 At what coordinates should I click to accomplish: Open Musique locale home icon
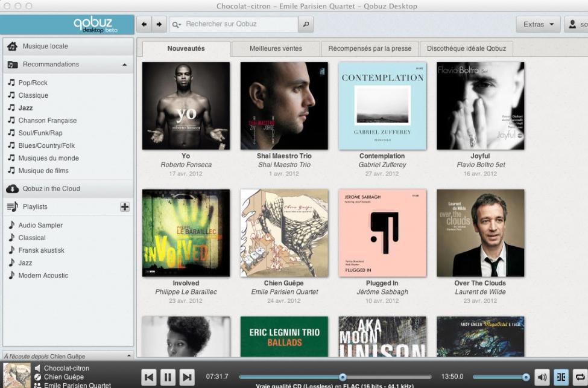coord(12,46)
